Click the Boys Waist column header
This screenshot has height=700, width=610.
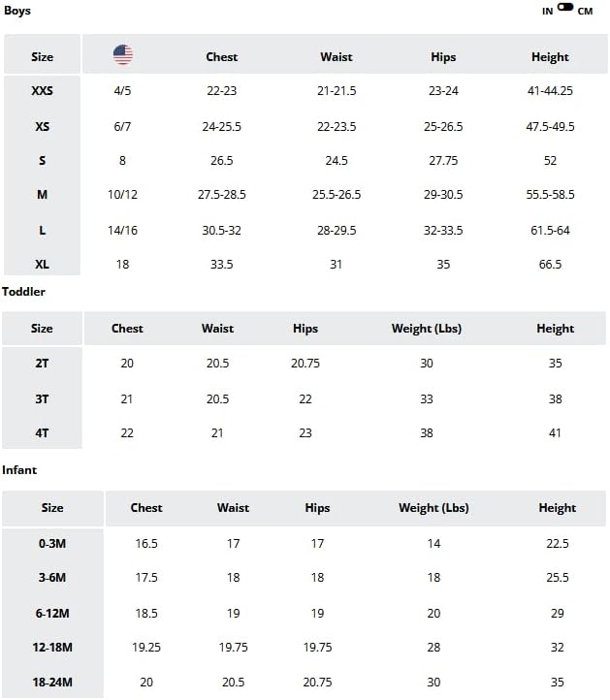[337, 57]
